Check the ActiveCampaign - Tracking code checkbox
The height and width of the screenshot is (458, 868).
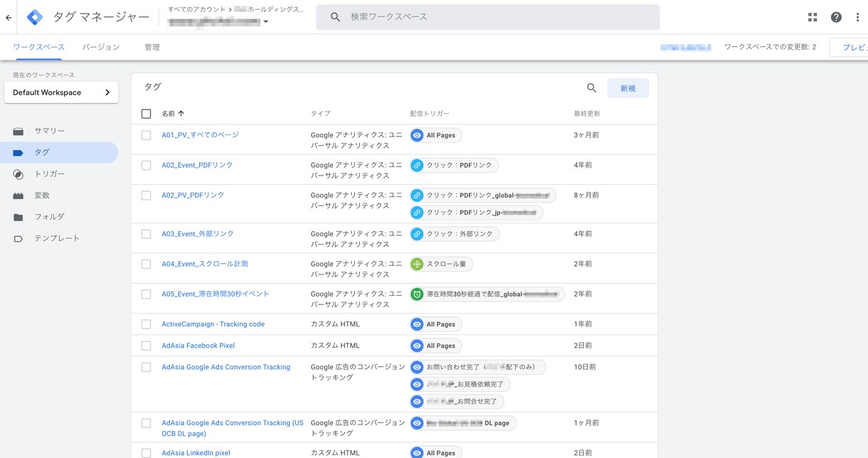pyautogui.click(x=147, y=324)
